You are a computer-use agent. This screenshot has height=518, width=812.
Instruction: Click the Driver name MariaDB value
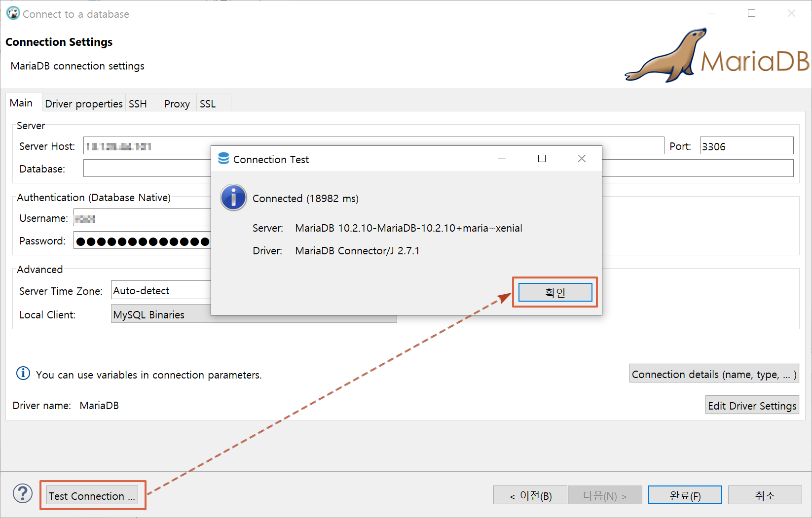click(x=99, y=405)
